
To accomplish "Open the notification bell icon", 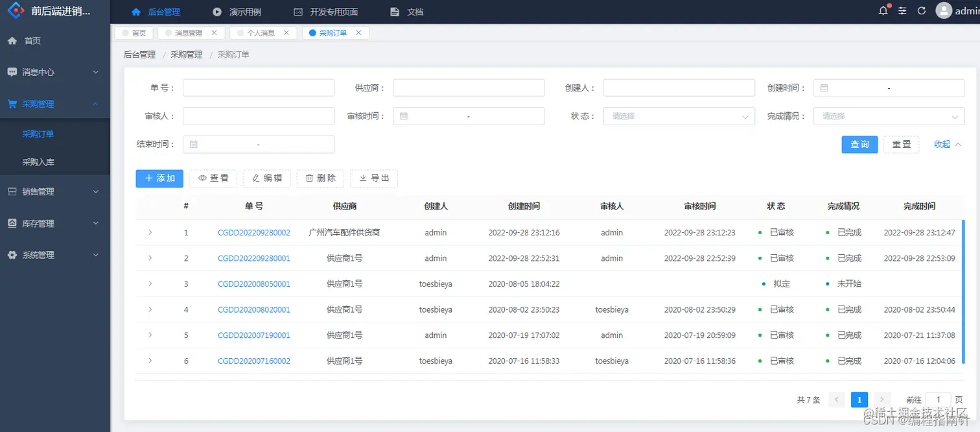I will [x=883, y=11].
